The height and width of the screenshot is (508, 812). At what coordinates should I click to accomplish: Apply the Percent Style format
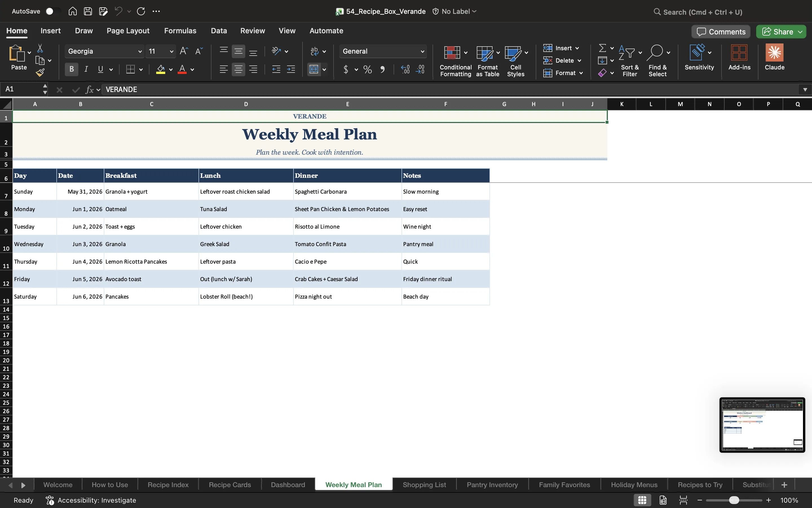point(367,69)
